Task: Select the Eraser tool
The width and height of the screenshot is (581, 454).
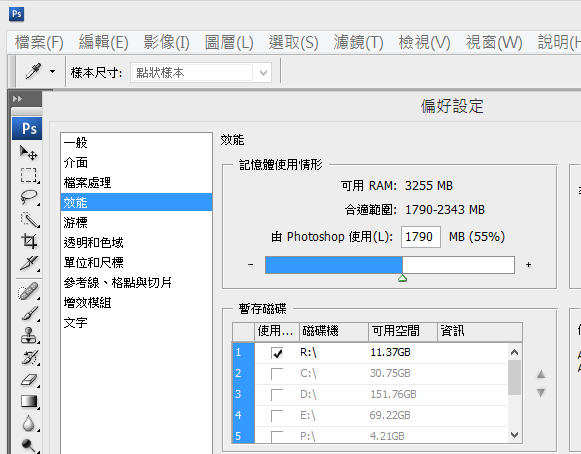Action: (x=29, y=380)
